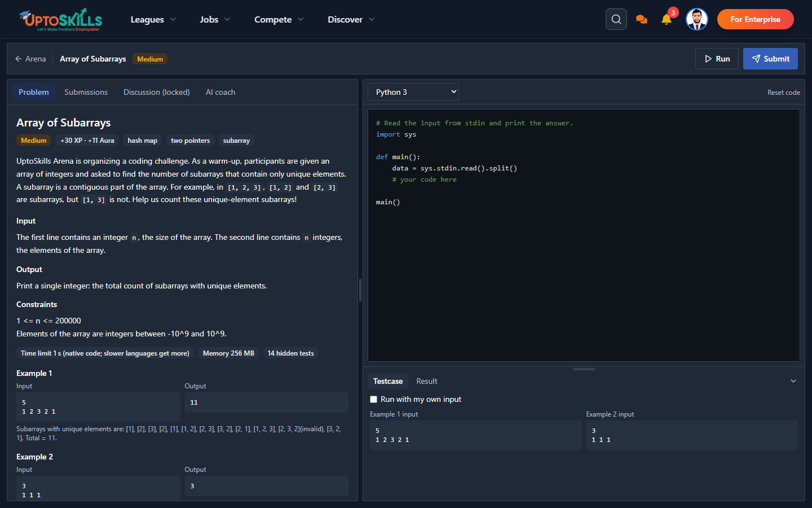Expand the Jobs menu
812x508 pixels.
(x=215, y=19)
